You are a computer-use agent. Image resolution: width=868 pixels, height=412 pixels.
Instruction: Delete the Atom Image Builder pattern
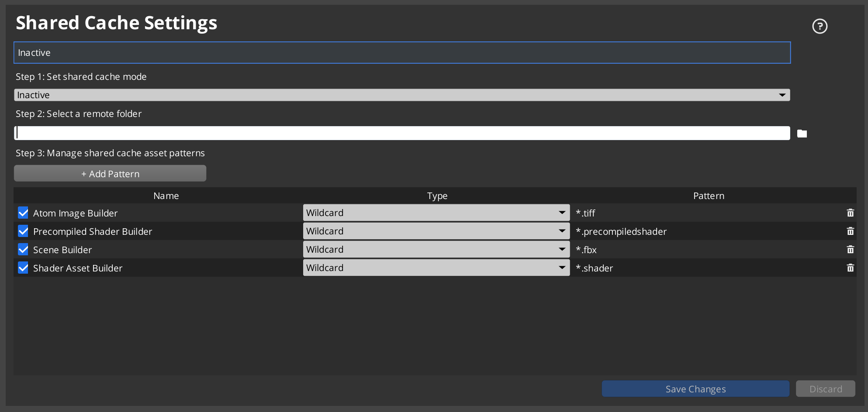pos(851,213)
